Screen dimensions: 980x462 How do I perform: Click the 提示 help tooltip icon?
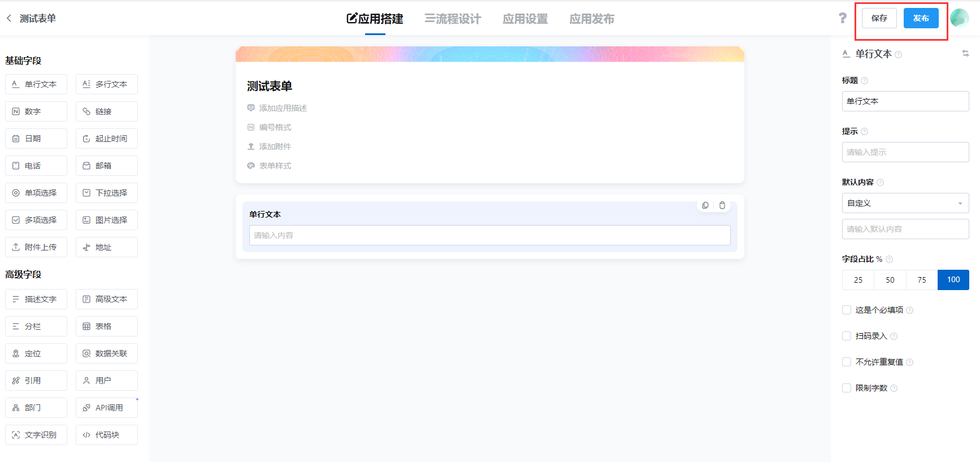(x=864, y=131)
